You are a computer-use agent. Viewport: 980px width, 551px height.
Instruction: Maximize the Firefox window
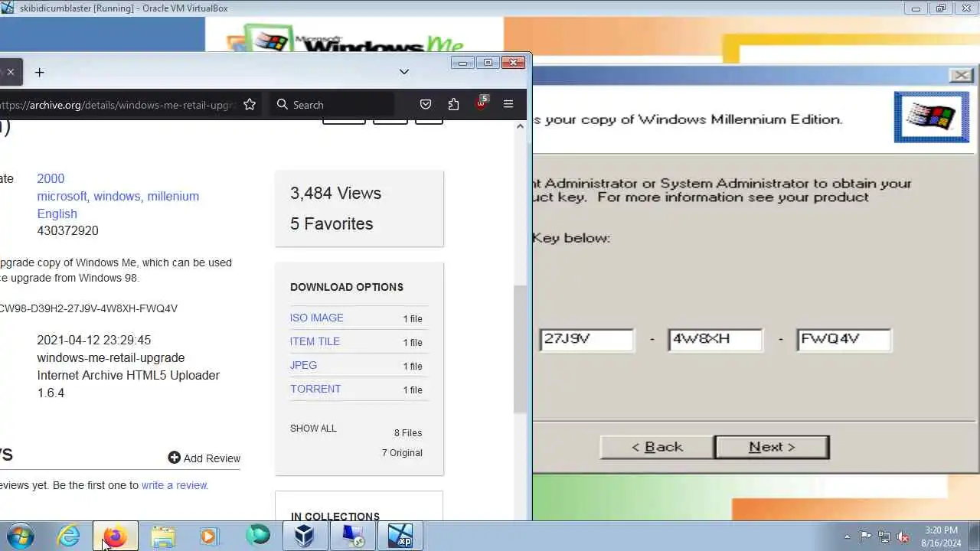488,63
